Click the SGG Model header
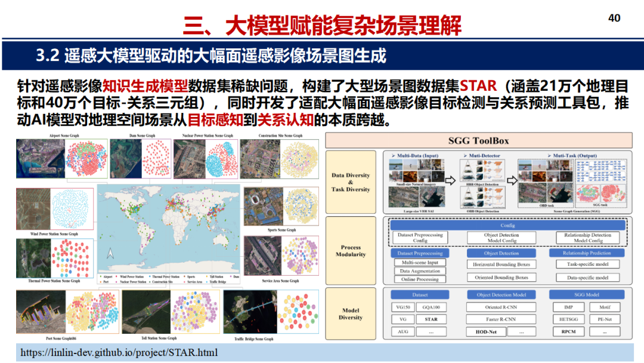The image size is (644, 363). pos(587,295)
